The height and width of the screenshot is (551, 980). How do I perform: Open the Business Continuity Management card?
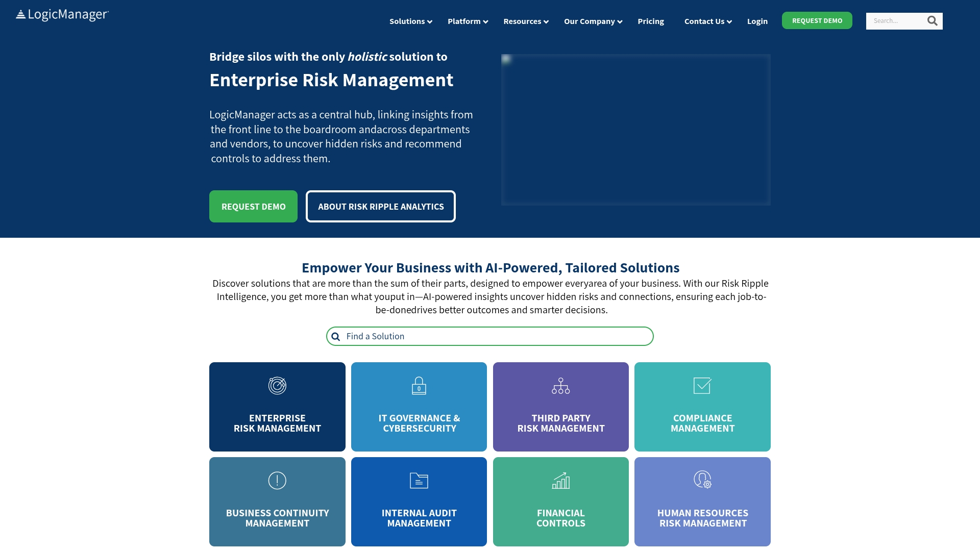tap(277, 502)
